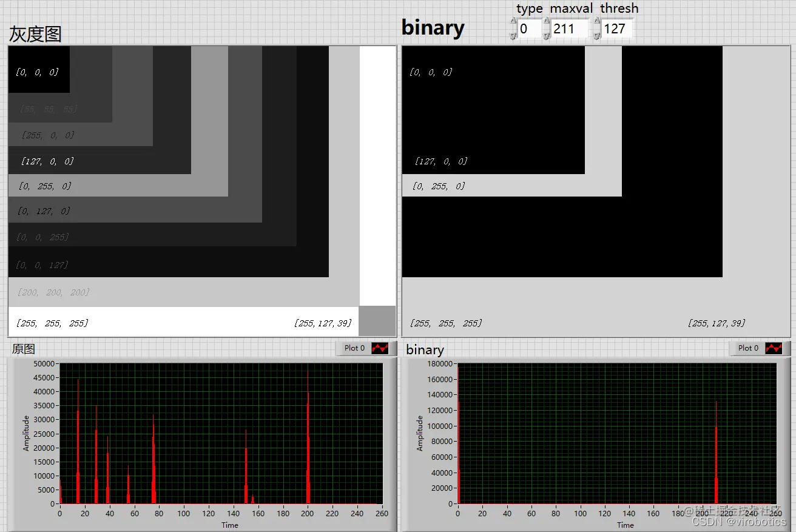
Task: Click [0, 0, 127] in the grayscale image
Action: tap(42, 265)
